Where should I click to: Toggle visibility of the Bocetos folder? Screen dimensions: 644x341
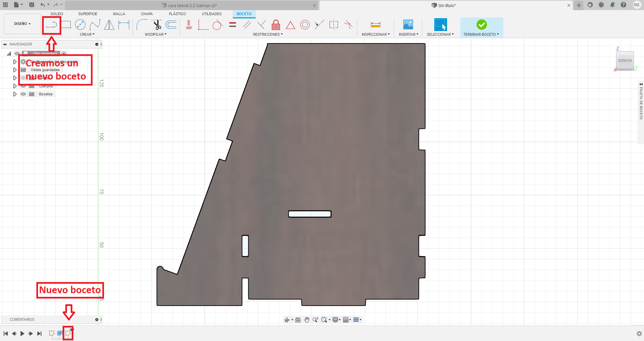click(x=23, y=94)
